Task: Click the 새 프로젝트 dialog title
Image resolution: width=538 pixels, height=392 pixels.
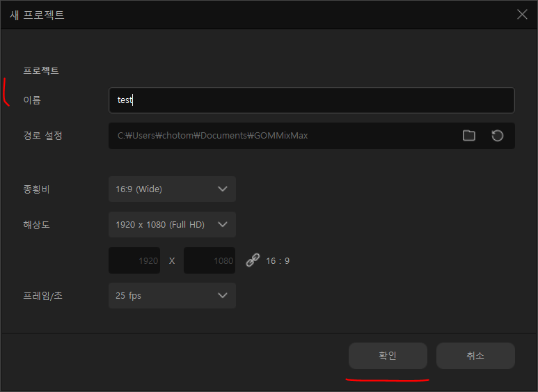Action: 37,15
